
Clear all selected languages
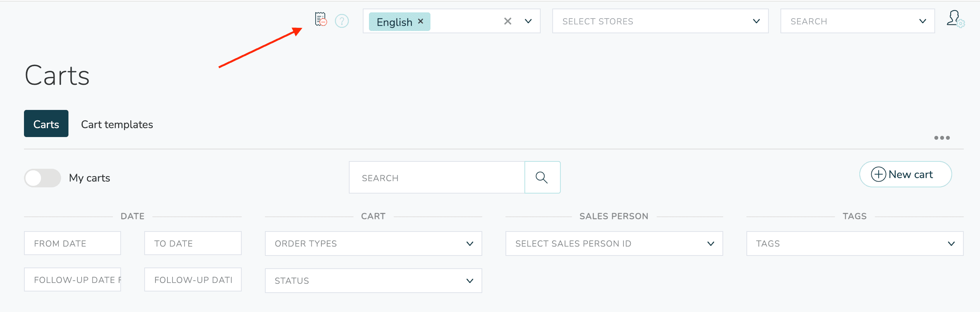point(508,21)
